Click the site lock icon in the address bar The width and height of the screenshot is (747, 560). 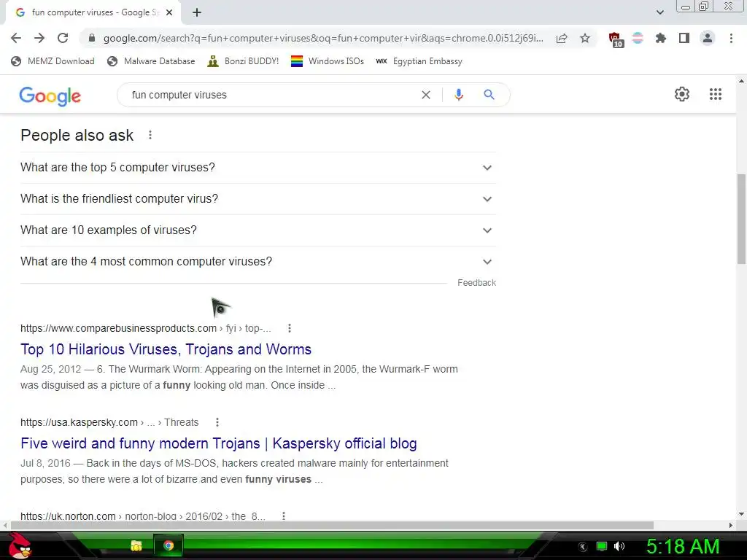click(x=92, y=38)
